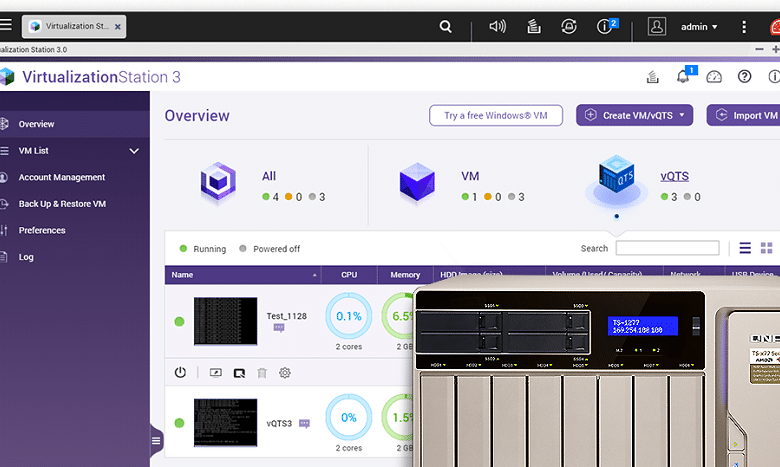Switch to list view
The width and height of the screenshot is (780, 467).
pos(745,248)
